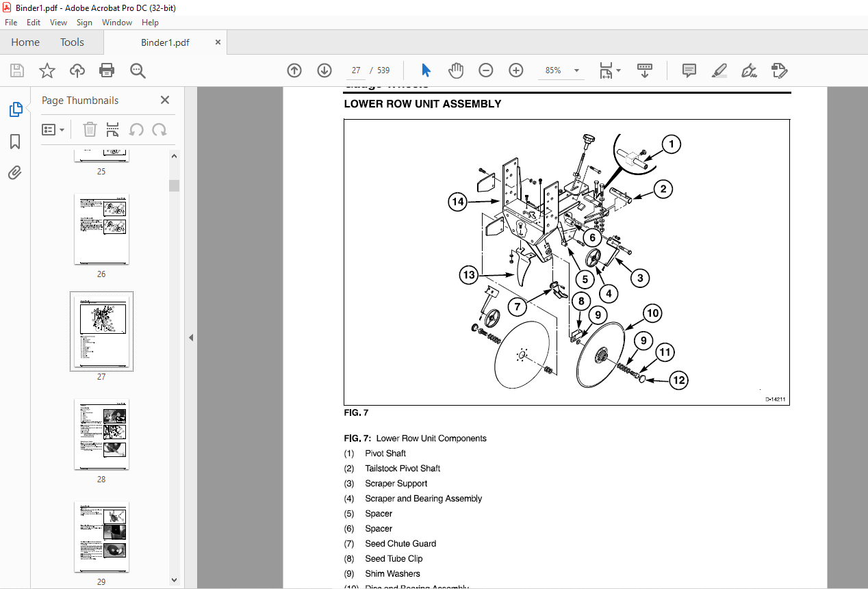Rotate page counterclockwise in thumbnails panel
Image resolution: width=868 pixels, height=589 pixels.
(136, 129)
